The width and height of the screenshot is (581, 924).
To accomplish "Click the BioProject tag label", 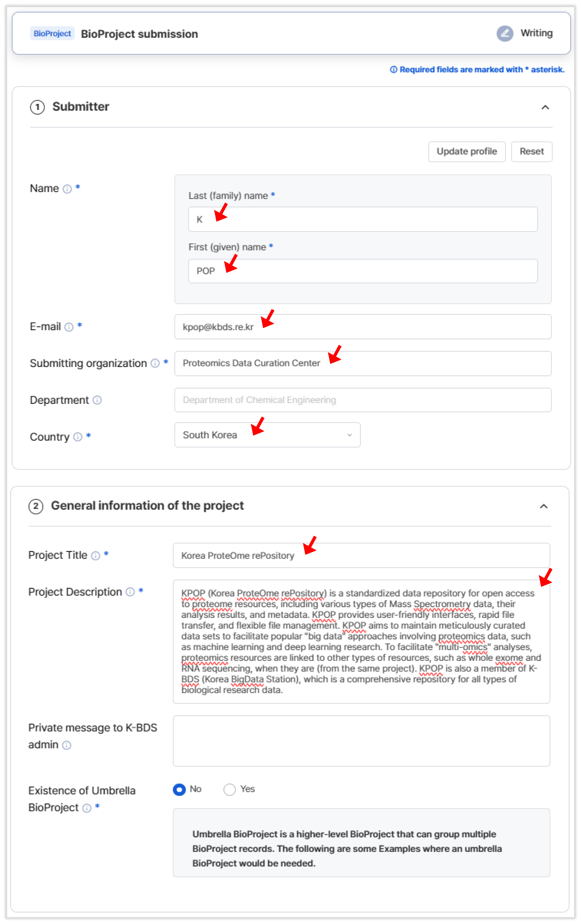I will point(52,34).
